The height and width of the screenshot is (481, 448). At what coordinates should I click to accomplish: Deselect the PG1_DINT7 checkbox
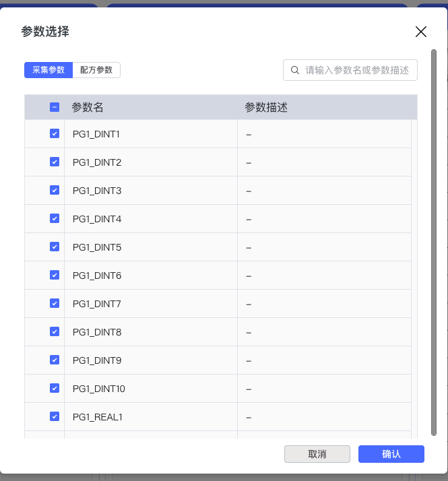(55, 304)
